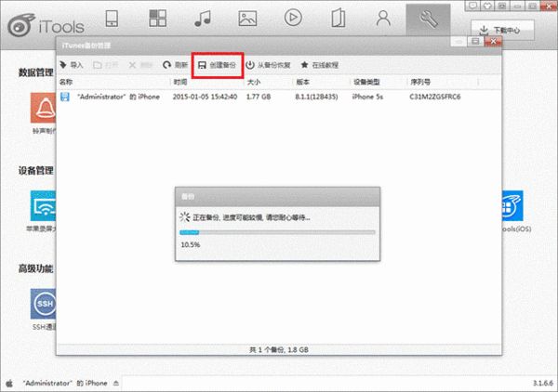Viewport: 558px width, 392px height.
Task: Eject device using bottom bar eject icon
Action: point(116,383)
